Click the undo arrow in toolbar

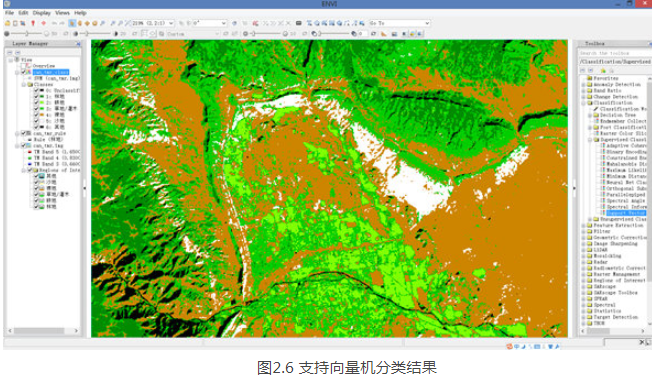[x=54, y=23]
